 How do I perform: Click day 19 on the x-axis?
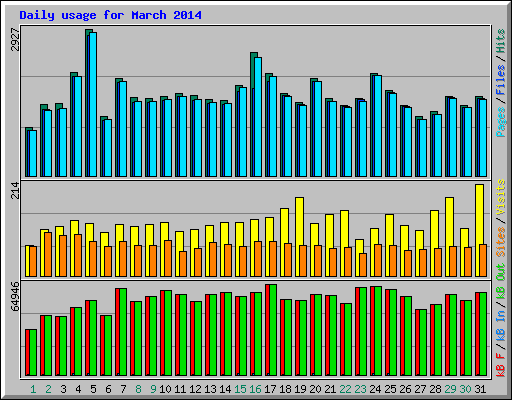[x=300, y=389]
